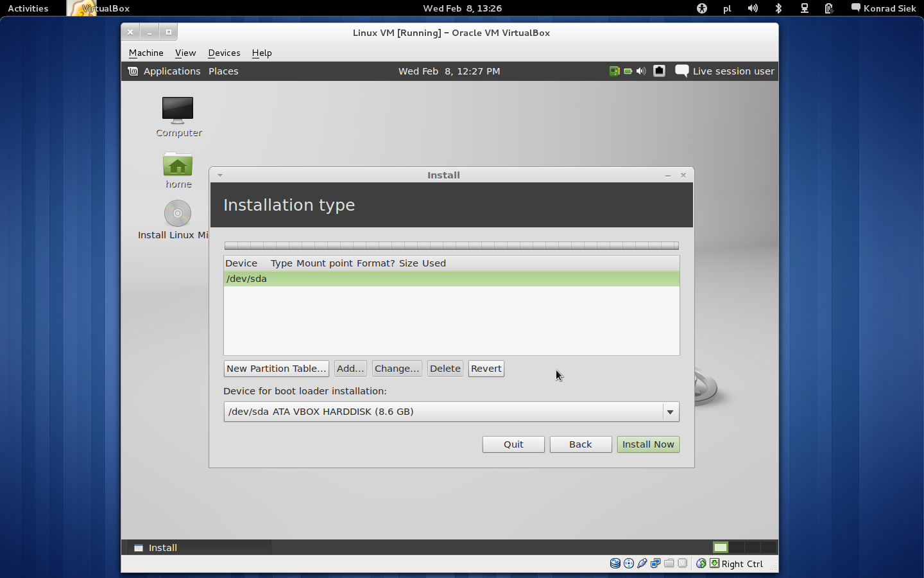Click the optical CD drive status icon

[629, 563]
